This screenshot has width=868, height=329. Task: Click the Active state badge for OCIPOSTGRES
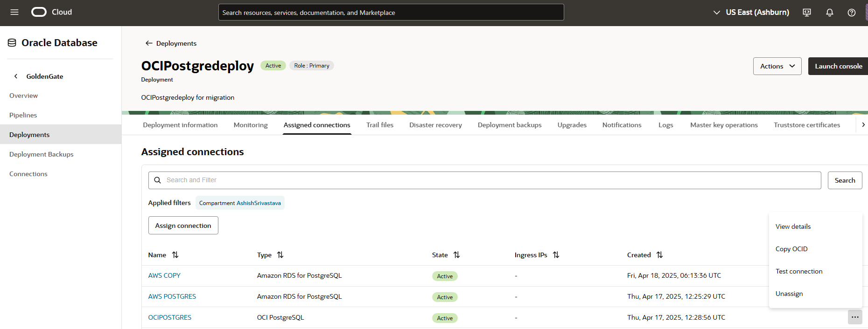tap(445, 318)
